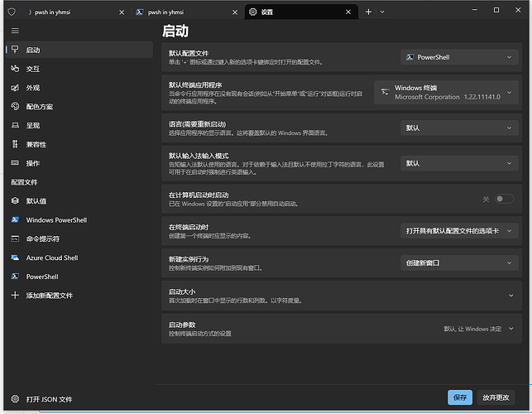
Task: Close the 设置 settings tab
Action: click(348, 12)
